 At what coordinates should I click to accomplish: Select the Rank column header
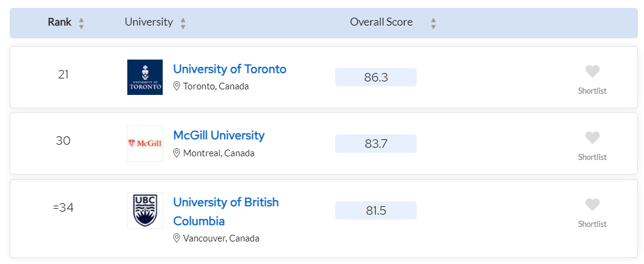point(60,22)
